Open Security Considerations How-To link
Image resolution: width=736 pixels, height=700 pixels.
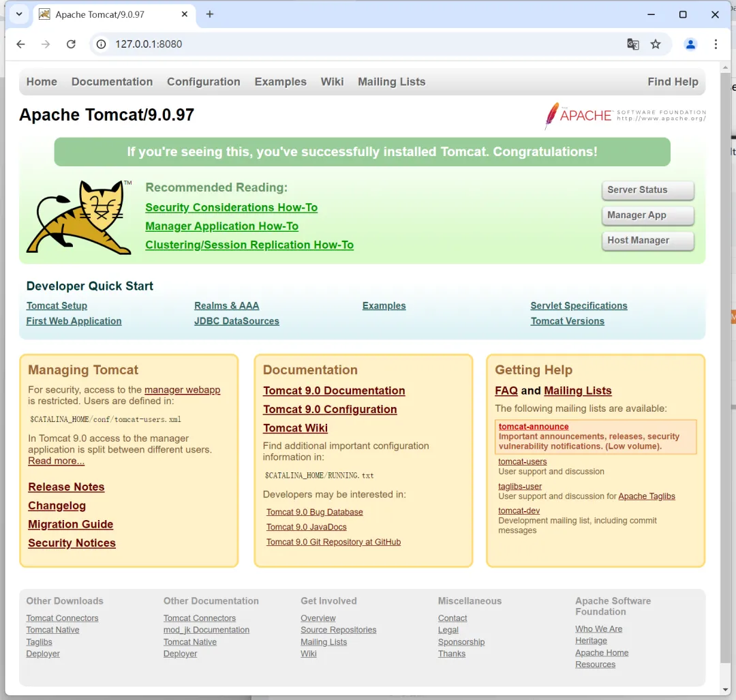232,207
